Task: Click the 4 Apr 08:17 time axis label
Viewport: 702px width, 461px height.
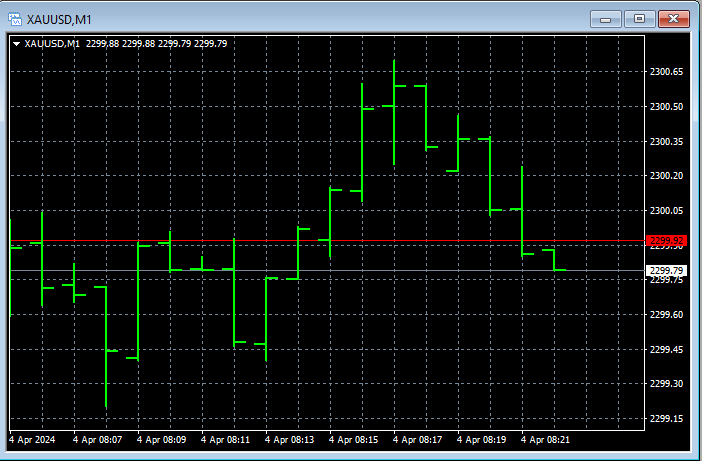Action: coord(417,439)
